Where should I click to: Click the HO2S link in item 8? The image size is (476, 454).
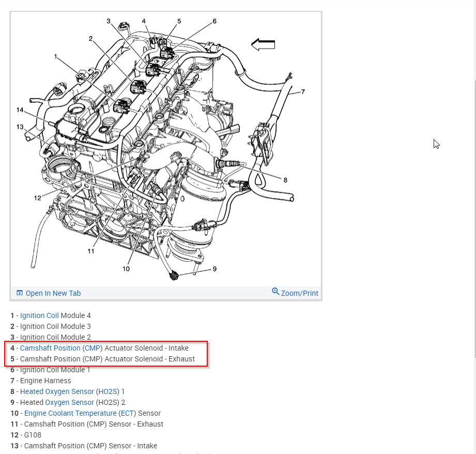point(108,391)
